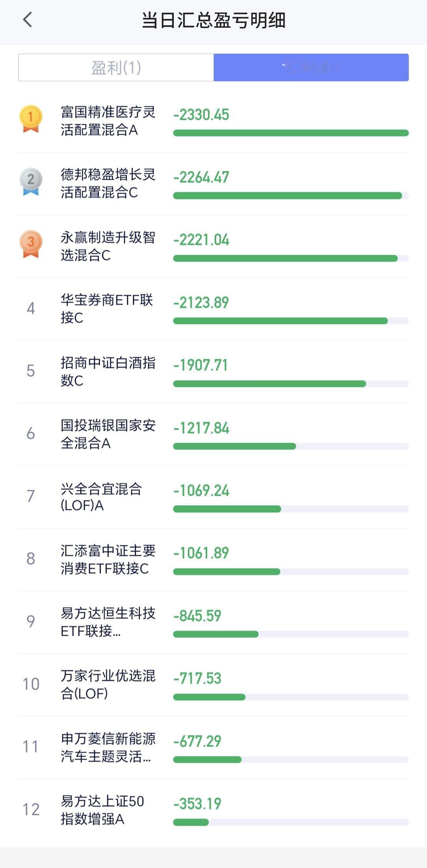Select the highlighted blue loss tab
This screenshot has height=868, width=427.
(x=311, y=68)
